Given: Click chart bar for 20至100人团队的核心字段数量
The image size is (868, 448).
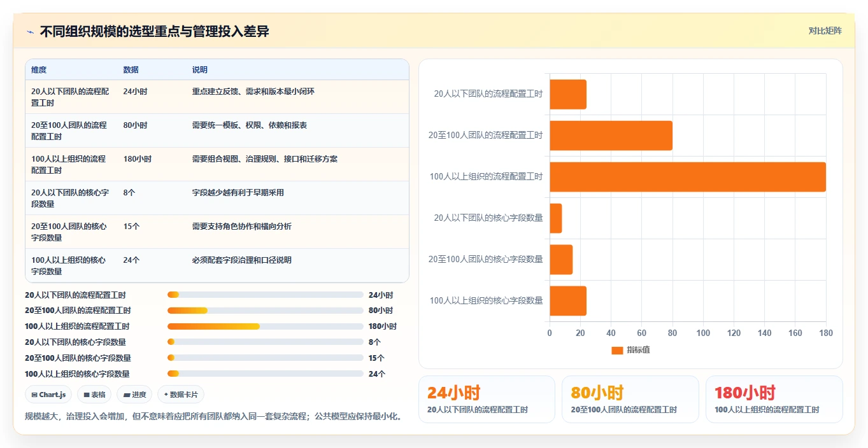Looking at the screenshot, I should [562, 260].
